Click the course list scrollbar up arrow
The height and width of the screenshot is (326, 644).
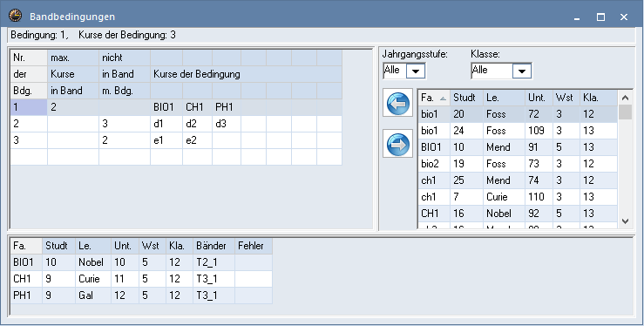coord(625,98)
